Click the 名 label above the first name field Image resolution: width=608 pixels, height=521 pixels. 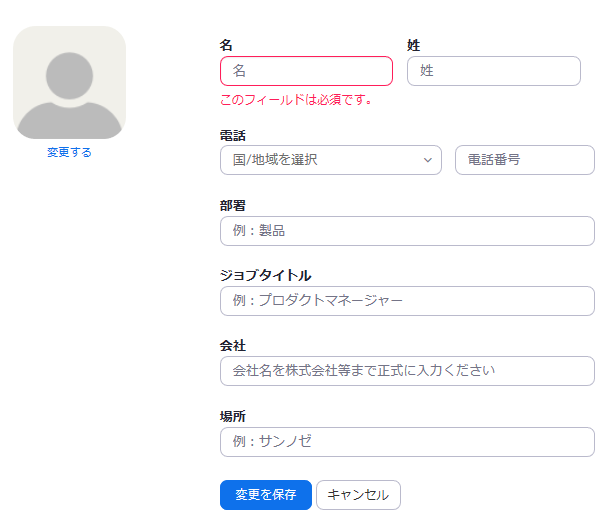pos(226,45)
